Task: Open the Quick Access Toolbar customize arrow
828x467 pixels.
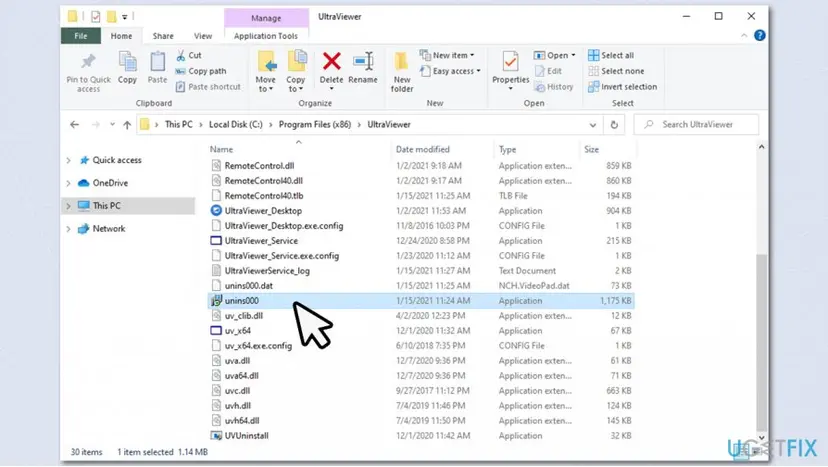Action: tap(124, 17)
